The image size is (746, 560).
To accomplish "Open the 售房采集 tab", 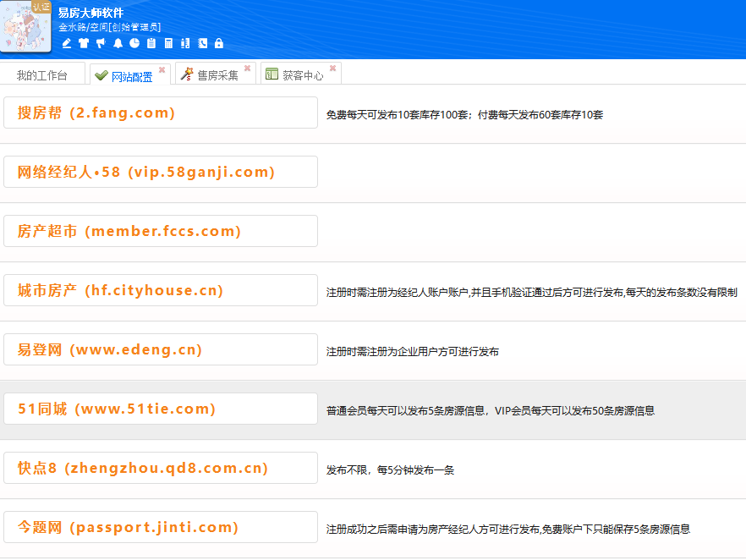I will point(217,75).
